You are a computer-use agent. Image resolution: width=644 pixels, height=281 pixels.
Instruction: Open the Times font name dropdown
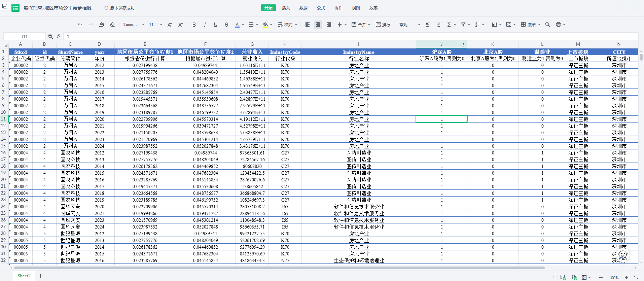coord(134,25)
